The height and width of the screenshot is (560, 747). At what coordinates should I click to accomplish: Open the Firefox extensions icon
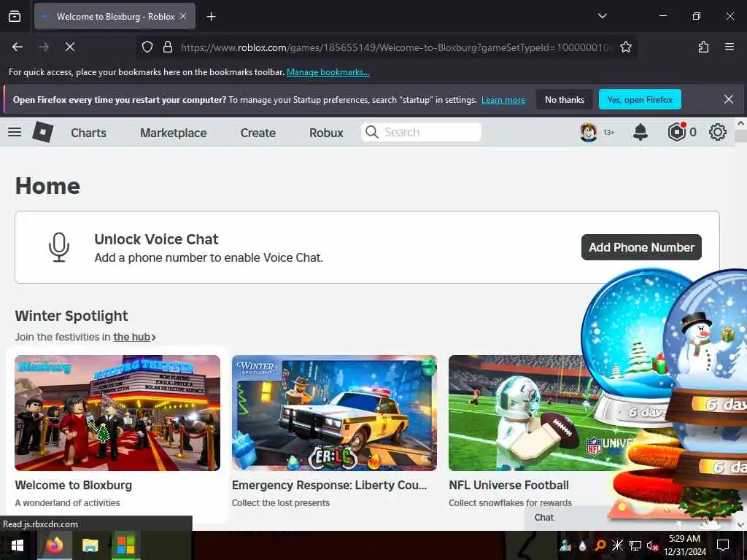pyautogui.click(x=703, y=47)
